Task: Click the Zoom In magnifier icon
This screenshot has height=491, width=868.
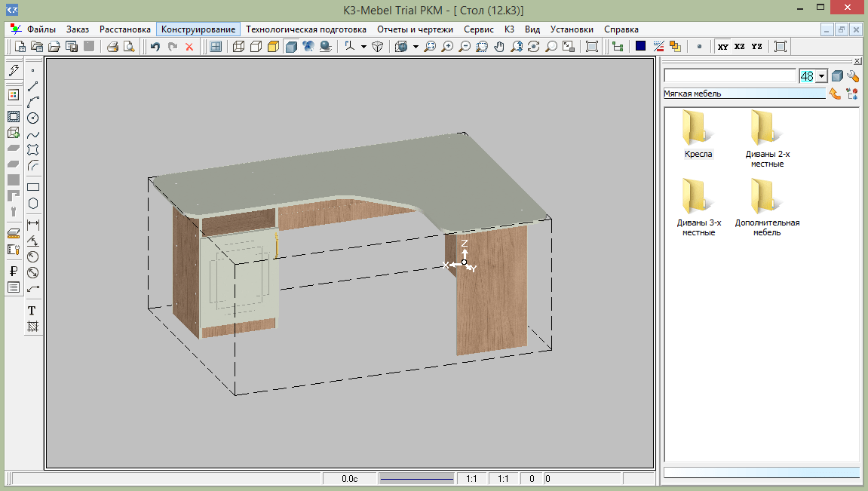Action: point(447,47)
